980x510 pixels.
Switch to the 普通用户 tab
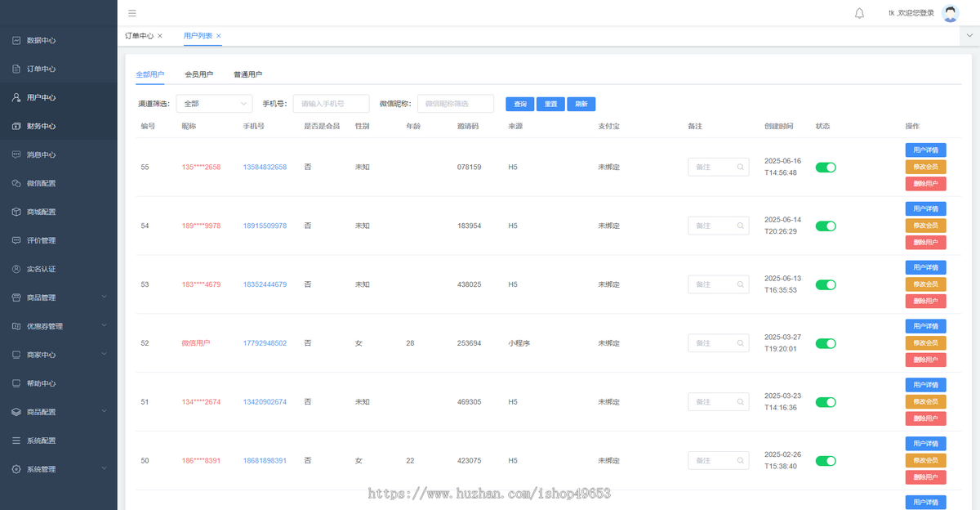tap(248, 74)
